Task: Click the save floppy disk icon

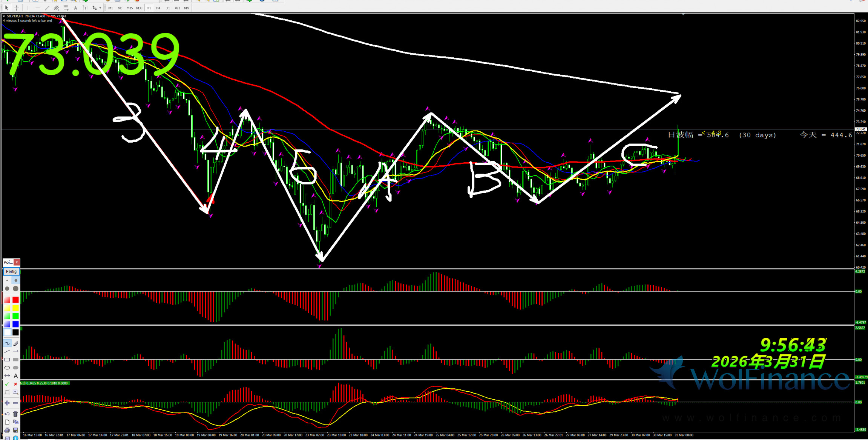Action: [x=15, y=430]
